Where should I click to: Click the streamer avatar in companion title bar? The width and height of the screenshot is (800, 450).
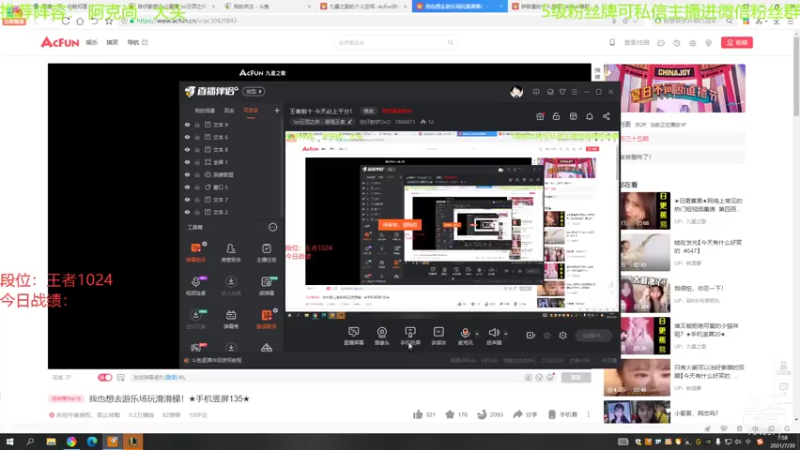(x=516, y=92)
